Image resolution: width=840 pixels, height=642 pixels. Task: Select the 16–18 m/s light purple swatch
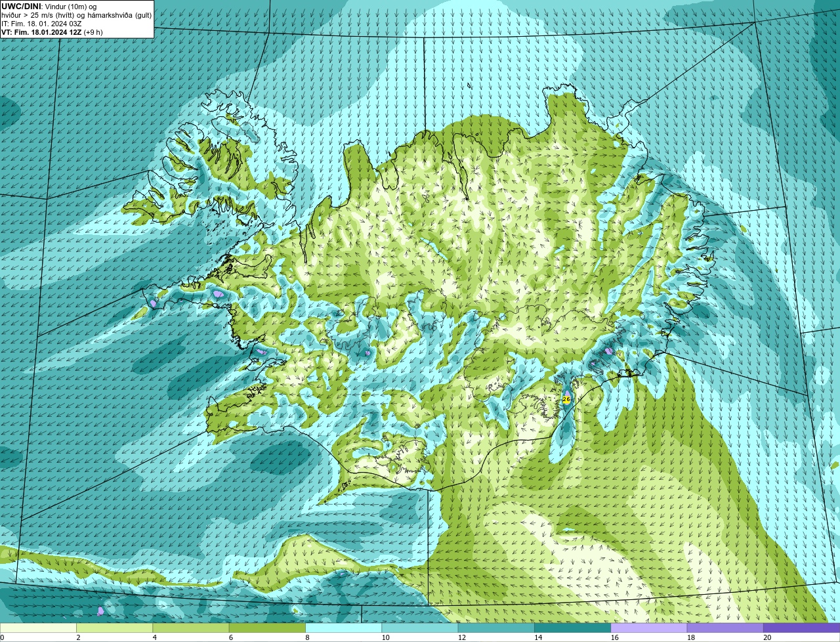tap(649, 628)
